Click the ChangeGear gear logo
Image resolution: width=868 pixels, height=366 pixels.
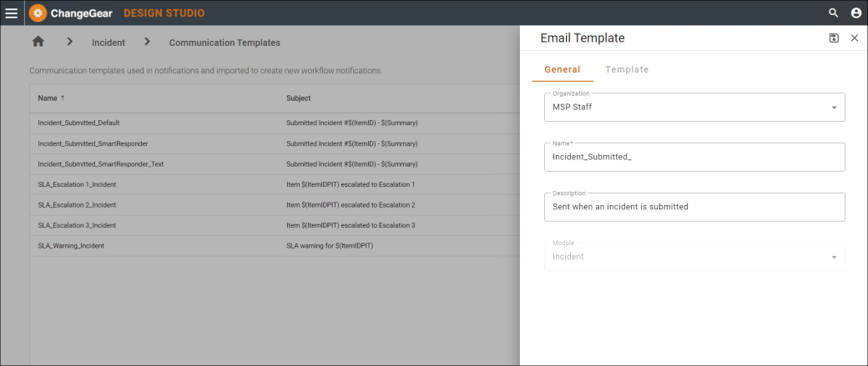(x=38, y=13)
